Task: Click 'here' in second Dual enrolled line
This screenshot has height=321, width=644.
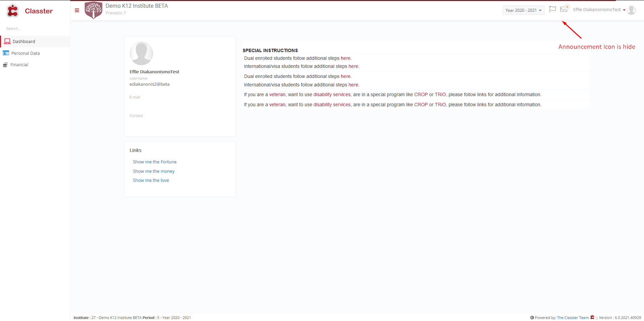Action: click(x=346, y=76)
